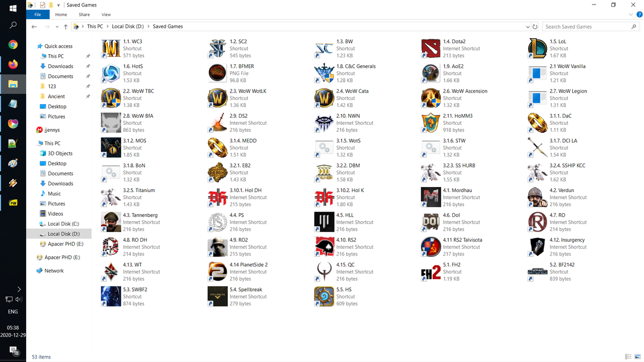Select the 5.5. HS Hearthstone icon
This screenshot has width=644, height=362.
(324, 296)
